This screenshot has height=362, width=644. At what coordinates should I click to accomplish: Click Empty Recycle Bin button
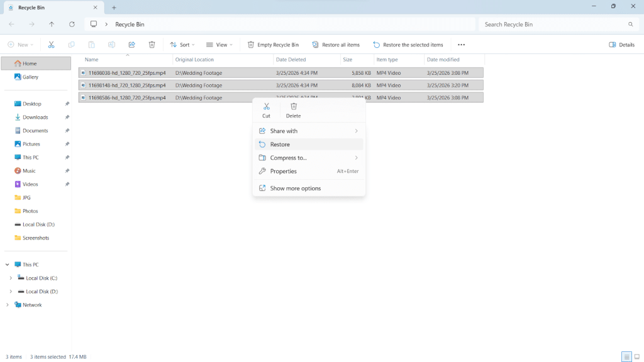[273, 45]
